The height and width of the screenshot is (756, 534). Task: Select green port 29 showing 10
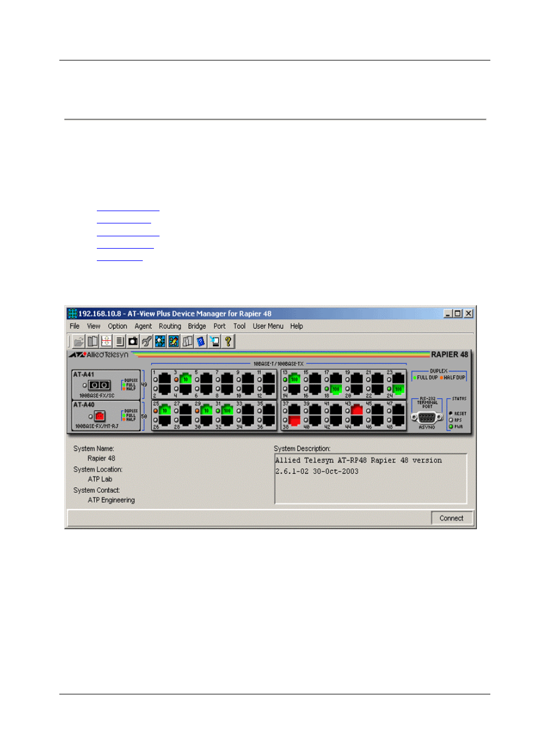207,410
